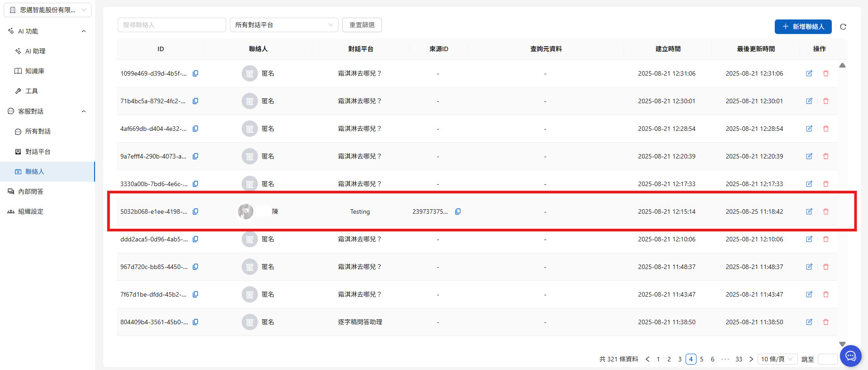Go to 知識庫 in the sidebar

[35, 71]
